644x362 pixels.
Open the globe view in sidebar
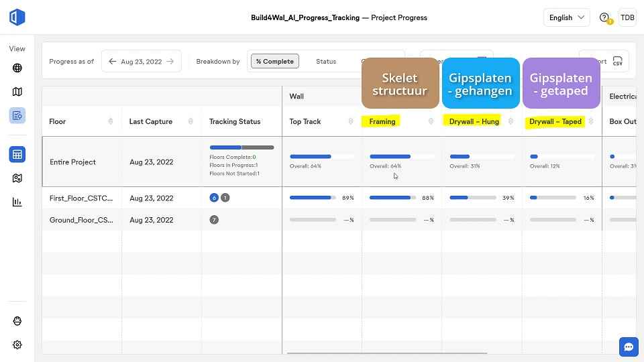tap(17, 68)
